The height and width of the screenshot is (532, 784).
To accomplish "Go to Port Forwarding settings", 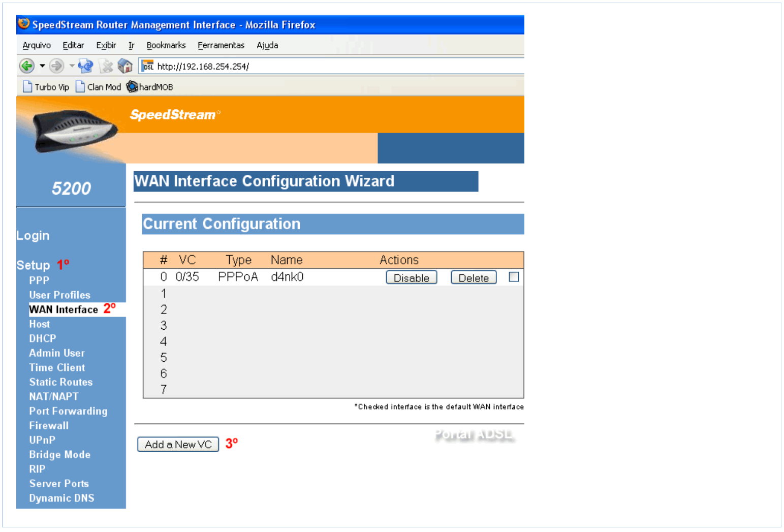I will pos(68,411).
